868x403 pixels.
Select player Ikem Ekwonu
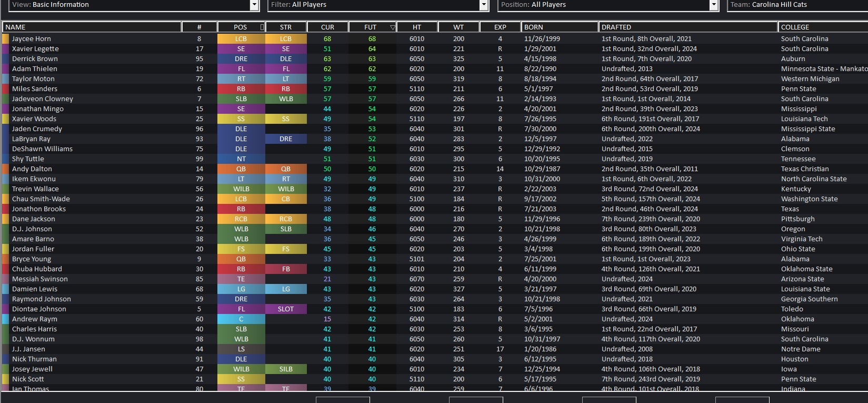click(x=34, y=179)
